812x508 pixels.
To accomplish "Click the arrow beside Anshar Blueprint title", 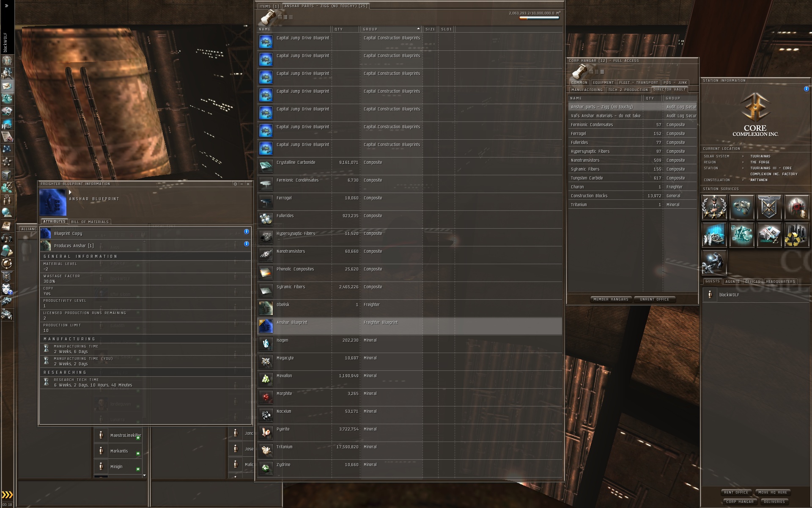I will point(70,192).
